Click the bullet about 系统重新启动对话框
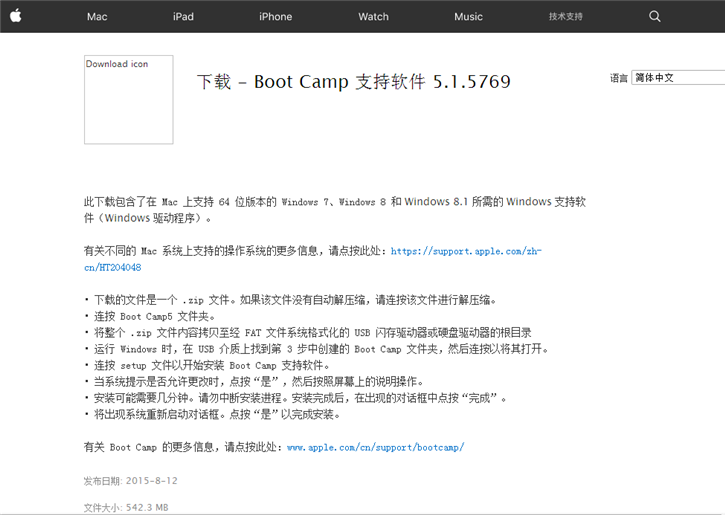Viewport: 725px width, 515px height. 215,414
